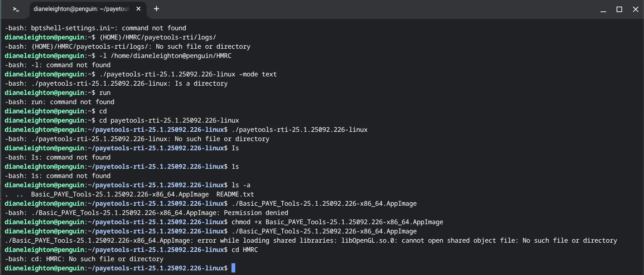Click README.txt in the ls output

coord(235,194)
